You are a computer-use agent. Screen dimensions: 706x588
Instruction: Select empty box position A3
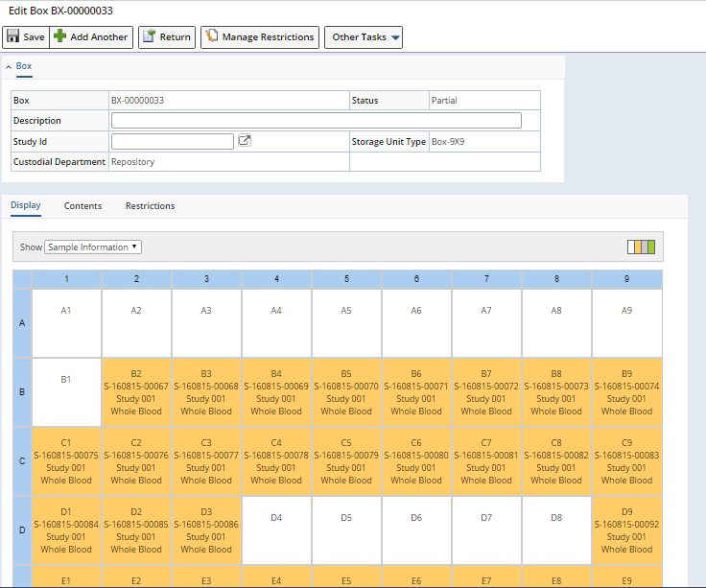click(x=206, y=323)
